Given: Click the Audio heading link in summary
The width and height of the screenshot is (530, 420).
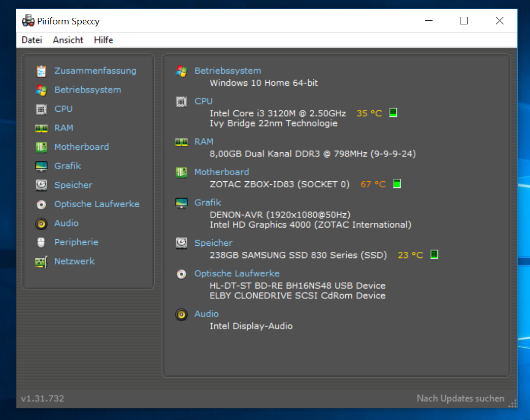Looking at the screenshot, I should pyautogui.click(x=206, y=314).
